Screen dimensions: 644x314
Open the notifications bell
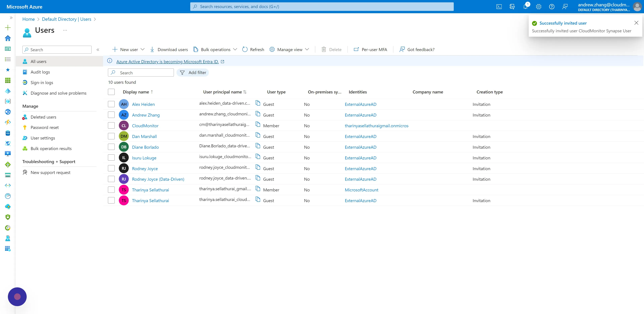525,7
